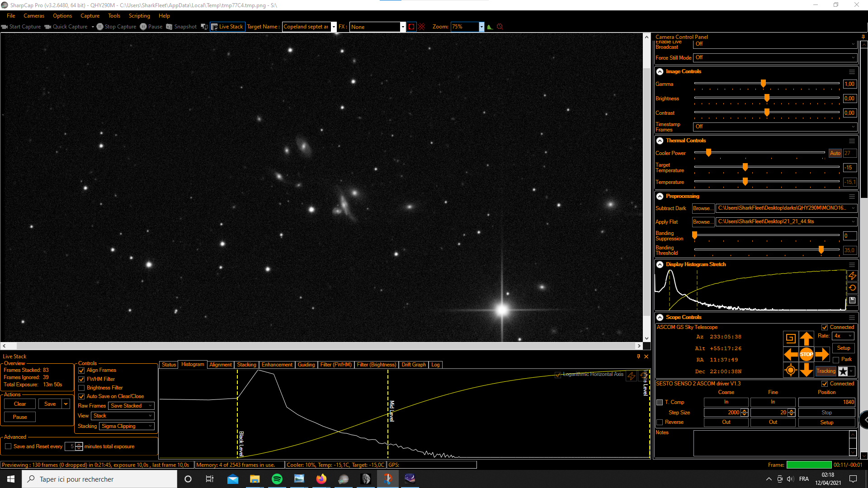This screenshot has width=868, height=488.
Task: Slew the telescope up with the arrow
Action: pos(806,338)
